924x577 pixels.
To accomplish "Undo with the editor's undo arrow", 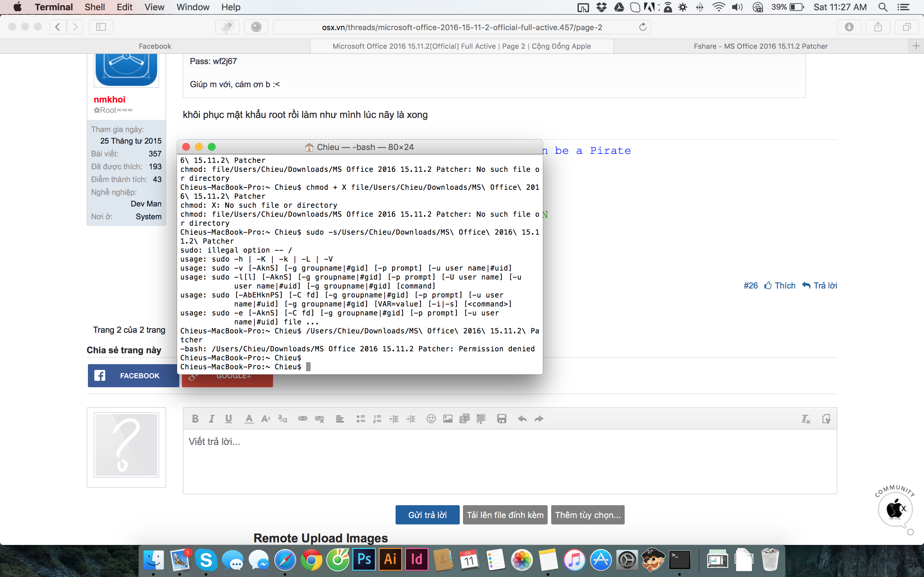I will [x=522, y=419].
